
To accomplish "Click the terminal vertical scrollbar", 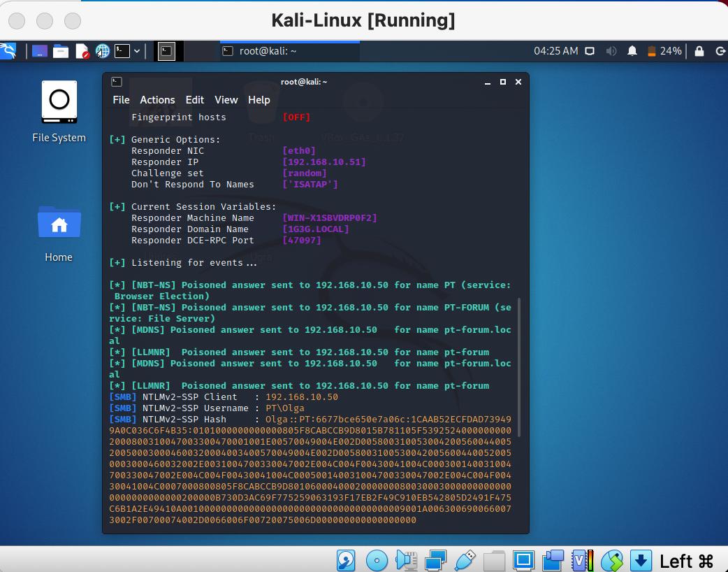I will pos(518,367).
